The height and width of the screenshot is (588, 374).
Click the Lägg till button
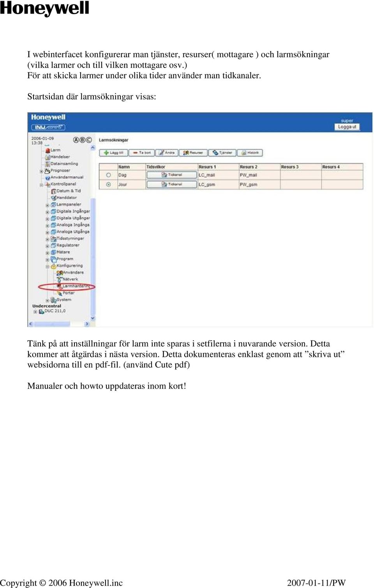(113, 153)
